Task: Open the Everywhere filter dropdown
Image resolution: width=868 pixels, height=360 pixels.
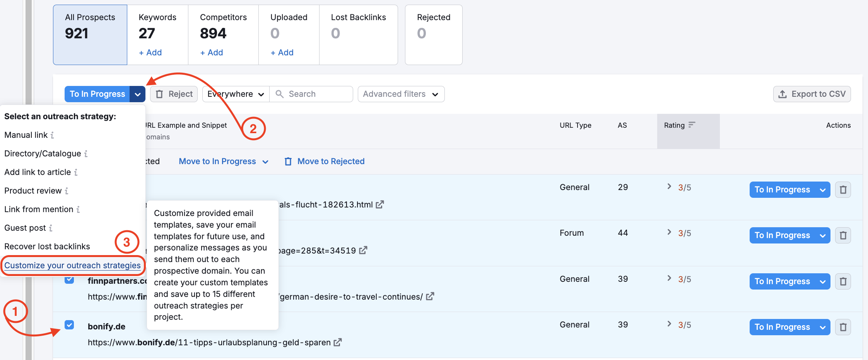Action: [x=261, y=94]
